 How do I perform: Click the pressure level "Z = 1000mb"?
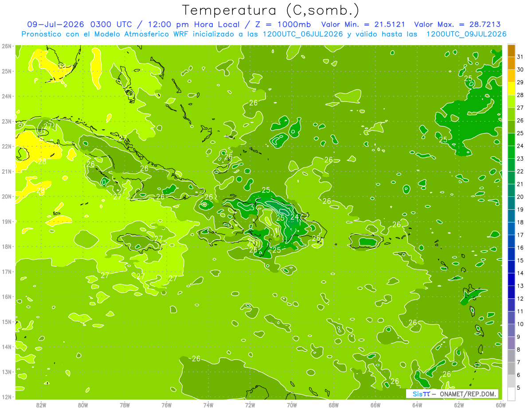click(282, 24)
